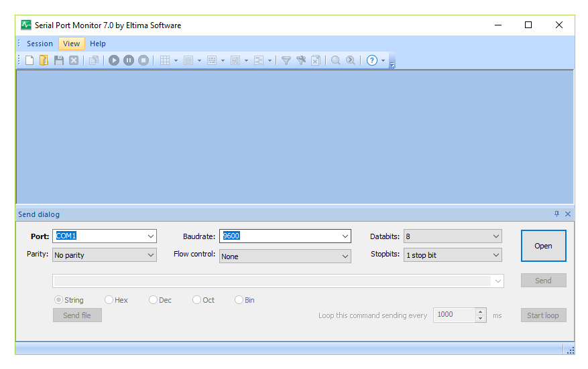Click the blue help question mark icon

(371, 60)
